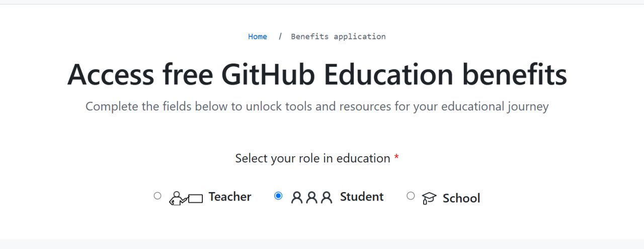Click the Access free GitHub Education benefits heading
Viewport: 644px width, 249px height.
tap(317, 75)
